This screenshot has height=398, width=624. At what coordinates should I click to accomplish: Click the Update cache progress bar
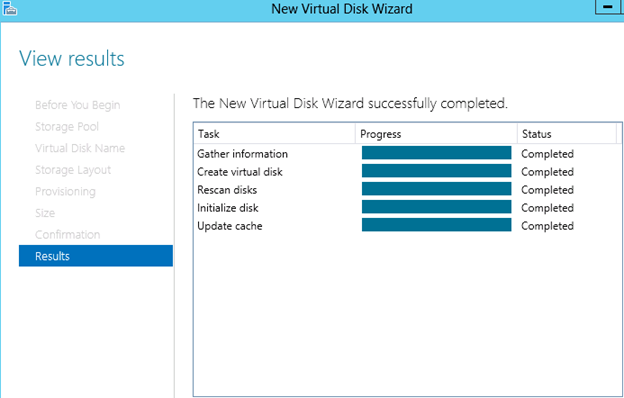pyautogui.click(x=437, y=225)
